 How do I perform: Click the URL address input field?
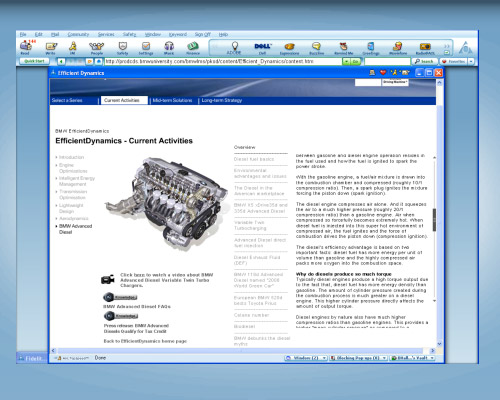223,61
